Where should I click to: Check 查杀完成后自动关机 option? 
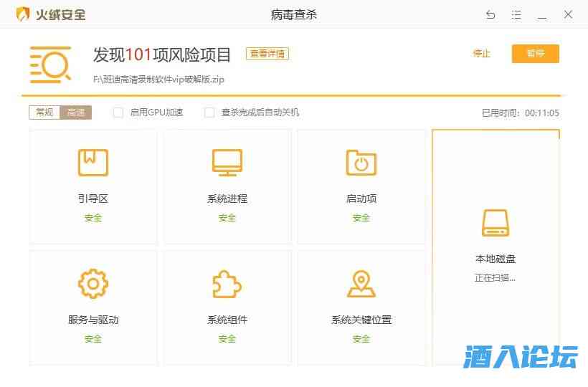pos(210,113)
